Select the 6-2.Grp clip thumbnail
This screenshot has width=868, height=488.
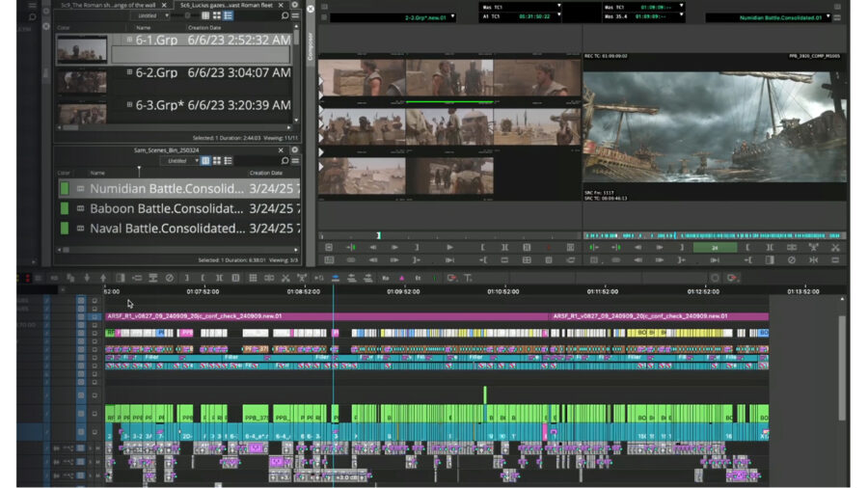pyautogui.click(x=81, y=82)
